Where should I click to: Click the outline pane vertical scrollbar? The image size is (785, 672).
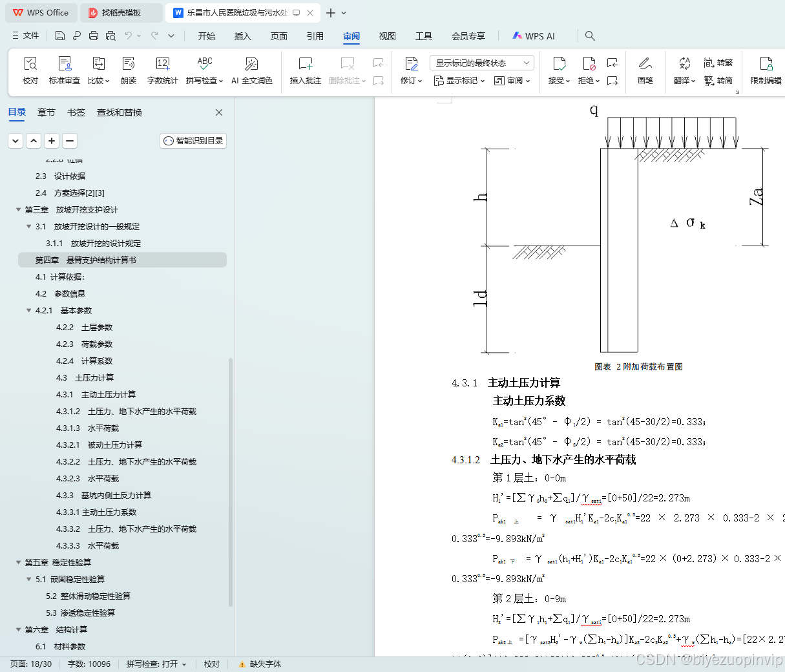231,481
